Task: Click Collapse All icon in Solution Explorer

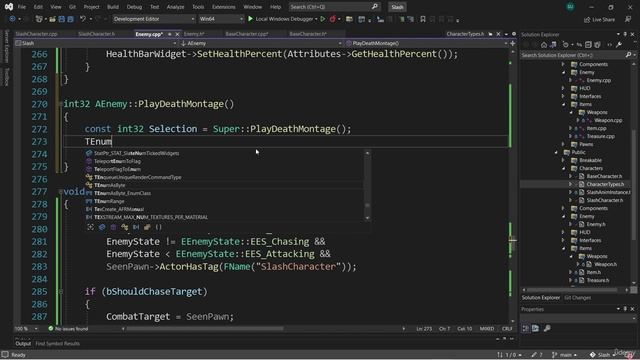Action: (588, 44)
